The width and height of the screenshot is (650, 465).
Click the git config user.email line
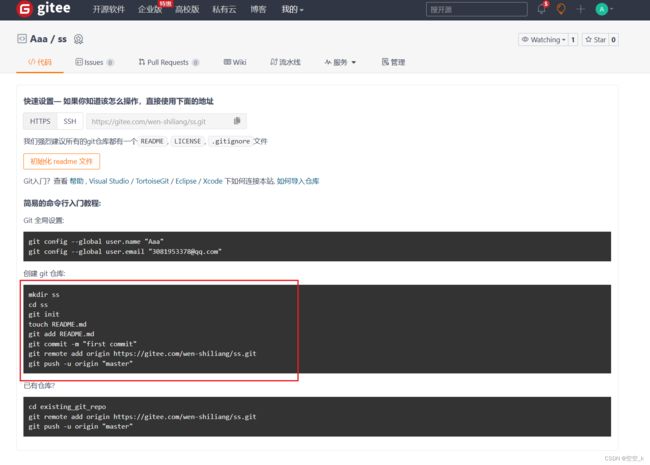125,252
